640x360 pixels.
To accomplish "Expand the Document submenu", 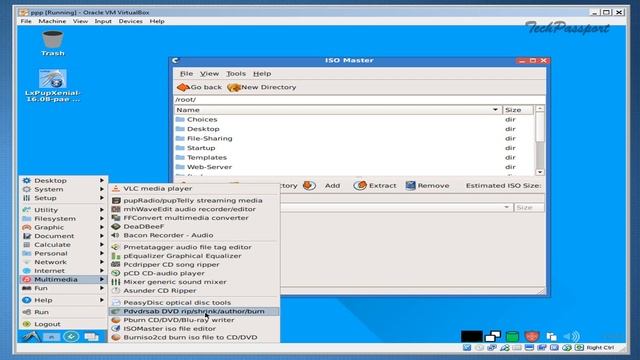I will (63, 236).
